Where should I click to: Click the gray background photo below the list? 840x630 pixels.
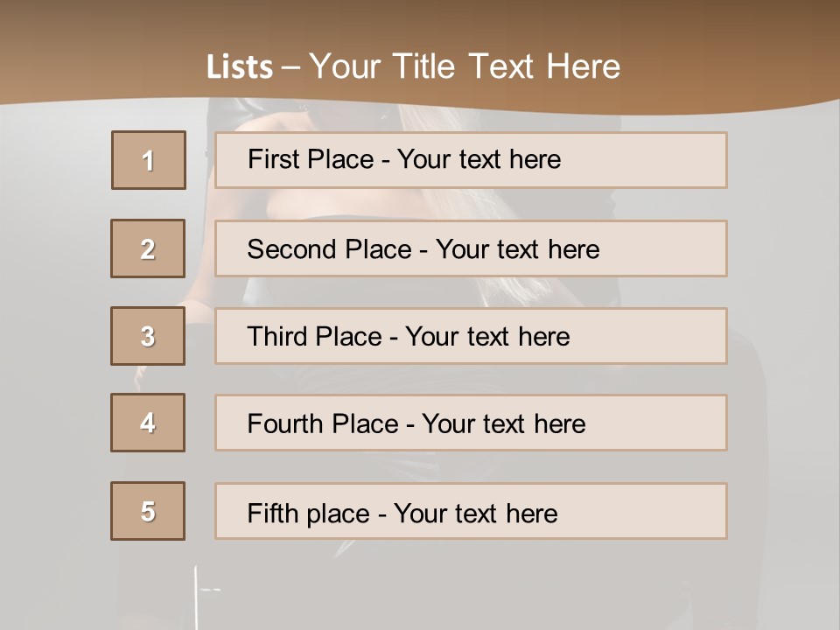pos(437,586)
